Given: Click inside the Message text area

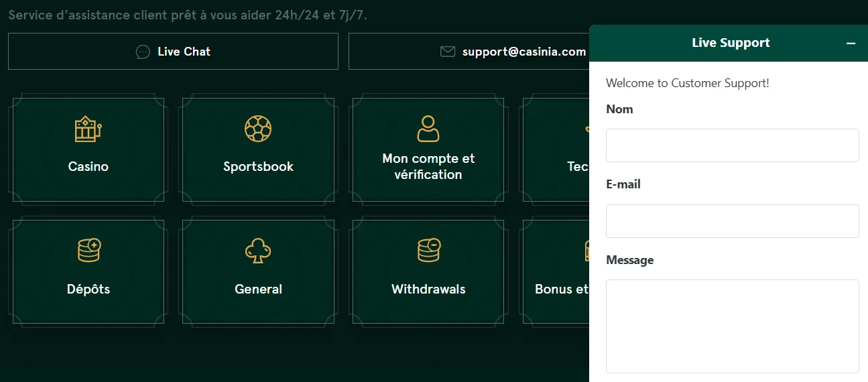Looking at the screenshot, I should (732, 326).
